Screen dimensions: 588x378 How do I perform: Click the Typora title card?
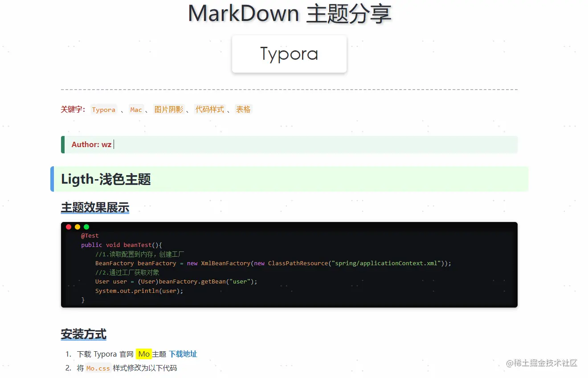(289, 53)
